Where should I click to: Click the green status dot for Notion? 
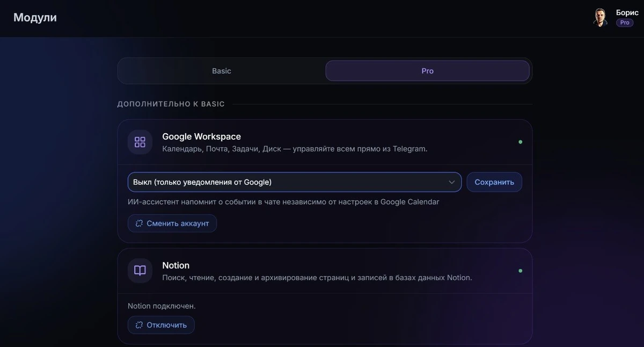point(520,271)
